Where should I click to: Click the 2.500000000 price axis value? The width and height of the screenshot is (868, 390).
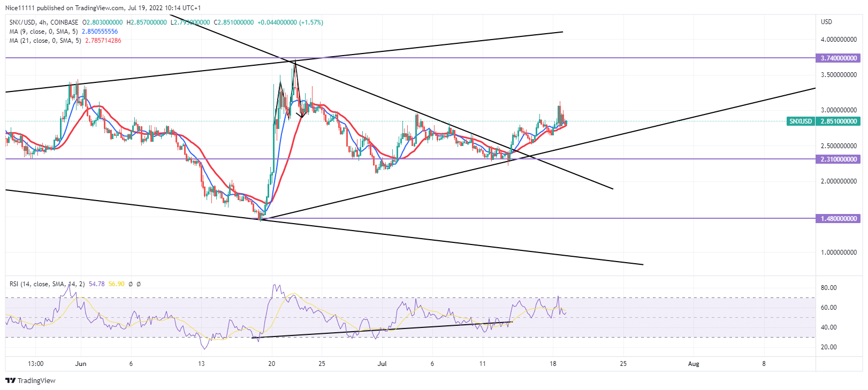(x=839, y=146)
